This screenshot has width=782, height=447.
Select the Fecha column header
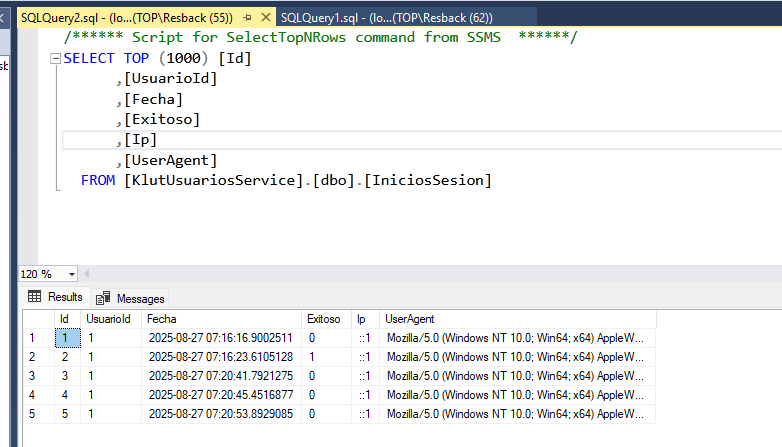(221, 319)
